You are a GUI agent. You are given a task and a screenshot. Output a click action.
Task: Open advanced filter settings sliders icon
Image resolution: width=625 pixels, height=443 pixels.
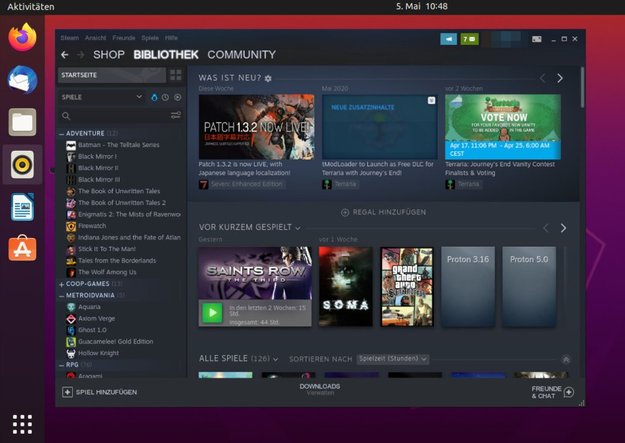pyautogui.click(x=176, y=116)
